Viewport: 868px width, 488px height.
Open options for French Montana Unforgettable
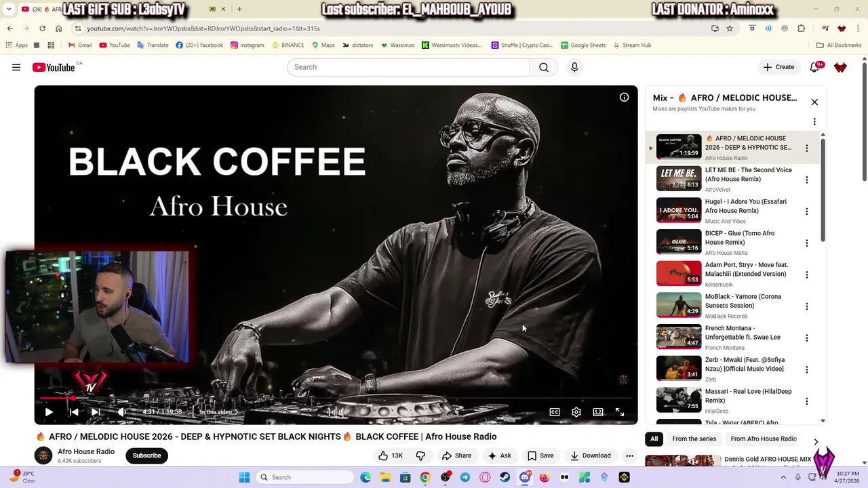(x=806, y=338)
